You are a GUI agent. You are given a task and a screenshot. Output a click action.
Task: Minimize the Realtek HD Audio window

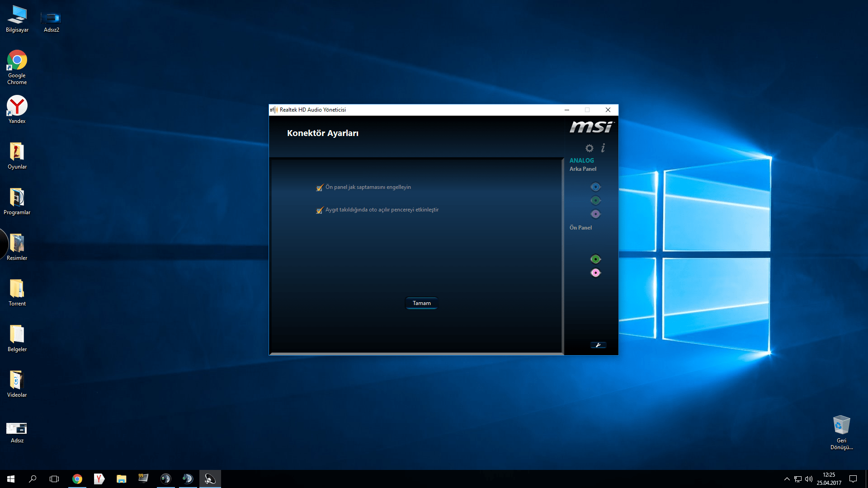tap(566, 110)
